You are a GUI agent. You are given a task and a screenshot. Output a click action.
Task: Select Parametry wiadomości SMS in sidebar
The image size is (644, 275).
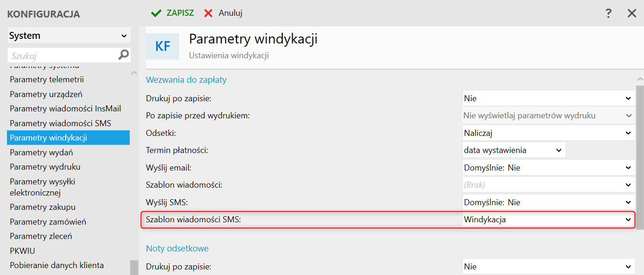60,123
